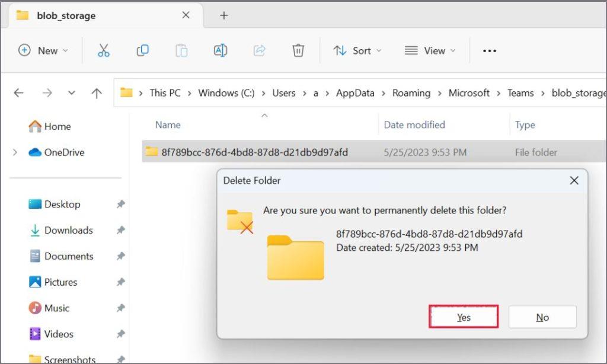Click the Cut scissors icon
The image size is (607, 364).
pyautogui.click(x=104, y=50)
